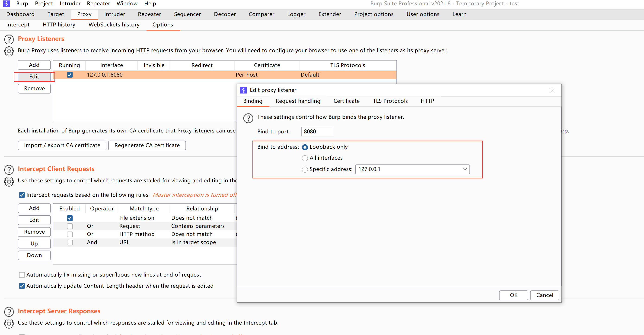The width and height of the screenshot is (644, 335).
Task: Open Proxy Listeners help question mark icon
Action: [9, 39]
